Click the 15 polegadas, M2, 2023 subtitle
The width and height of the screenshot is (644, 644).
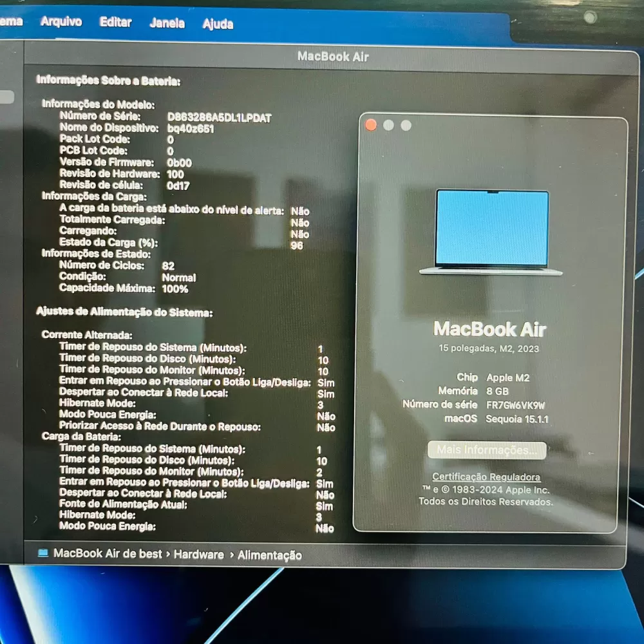click(489, 348)
